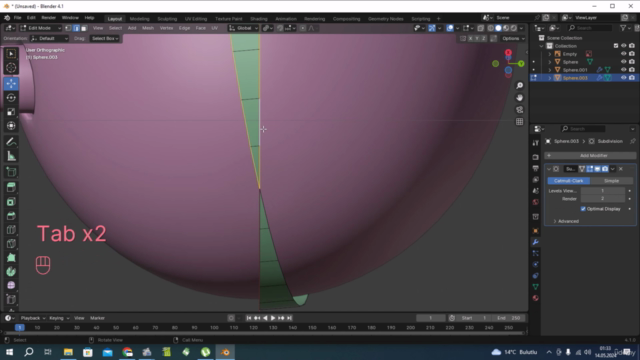The height and width of the screenshot is (360, 640).
Task: Enable edge select mode
Action: point(76,28)
